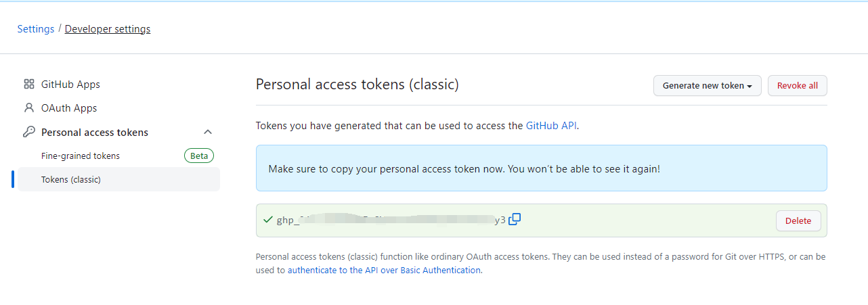Click the Developer settings breadcrumb link
This screenshot has height=305, width=868.
108,29
